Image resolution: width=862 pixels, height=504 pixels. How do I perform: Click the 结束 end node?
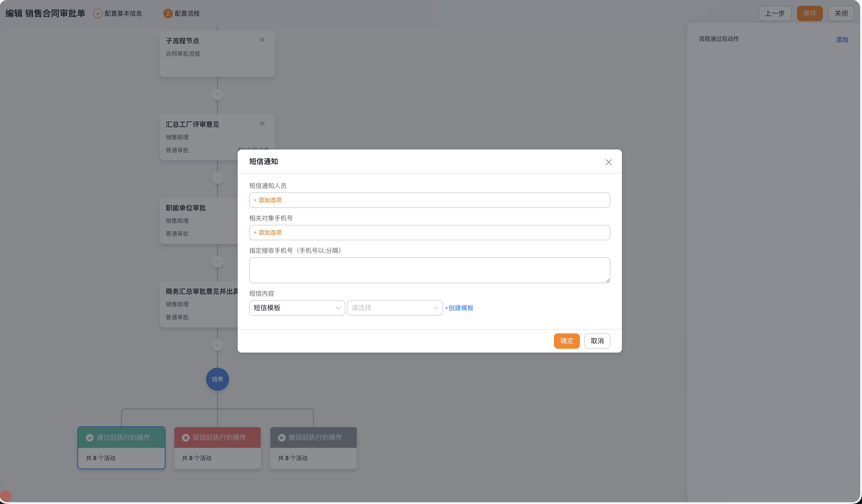[x=218, y=379]
